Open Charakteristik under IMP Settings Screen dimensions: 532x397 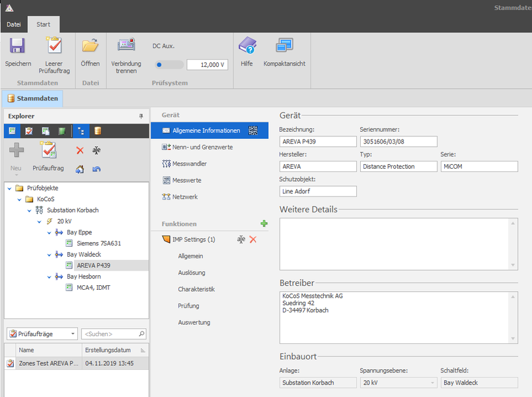tap(196, 289)
